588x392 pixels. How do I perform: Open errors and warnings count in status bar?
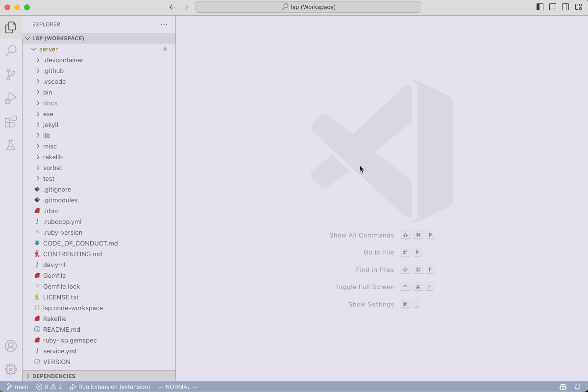(x=49, y=387)
